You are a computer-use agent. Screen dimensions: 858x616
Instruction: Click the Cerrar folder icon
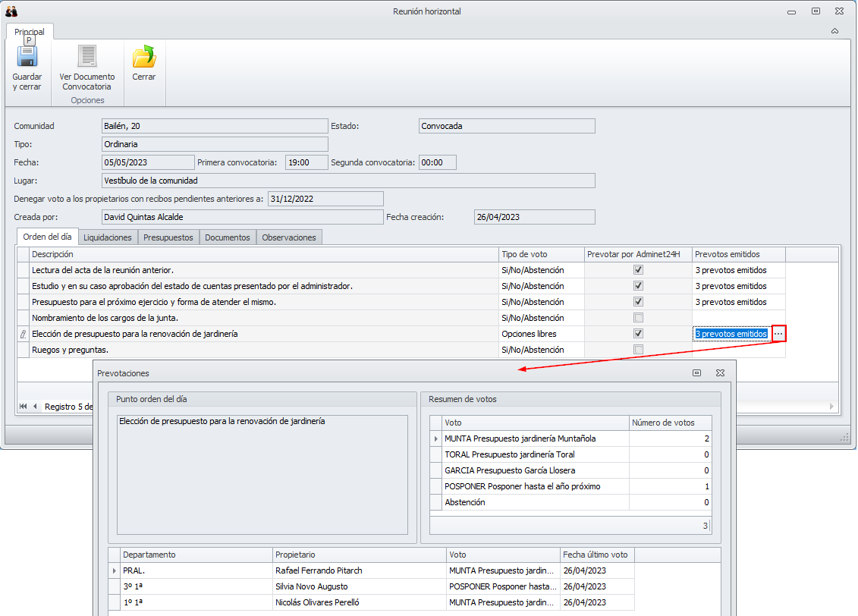pos(143,57)
